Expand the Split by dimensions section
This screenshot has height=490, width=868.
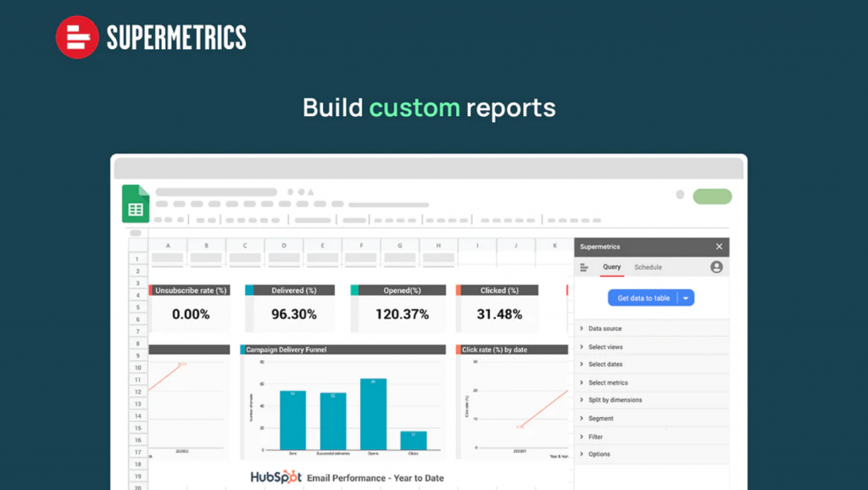652,400
